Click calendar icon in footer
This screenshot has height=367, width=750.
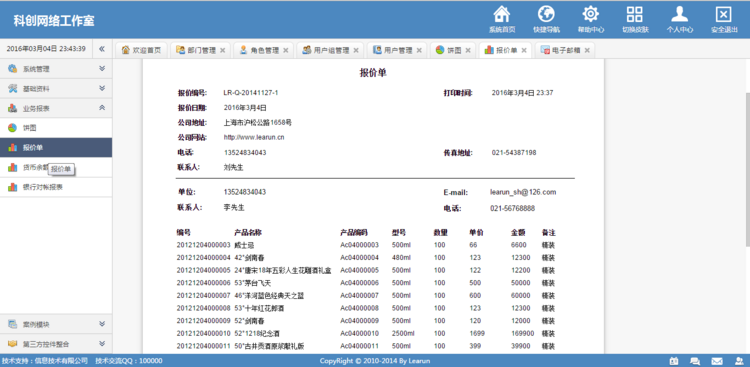tap(673, 361)
